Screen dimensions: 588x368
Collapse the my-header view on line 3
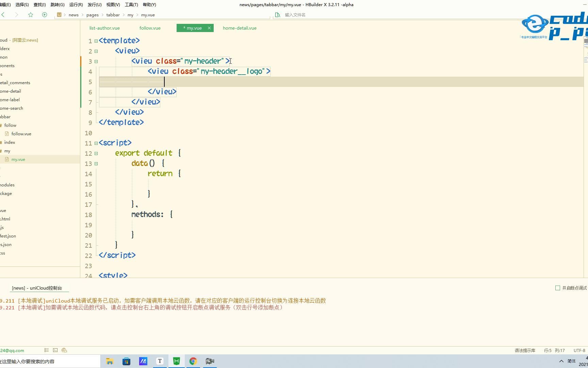tap(96, 61)
